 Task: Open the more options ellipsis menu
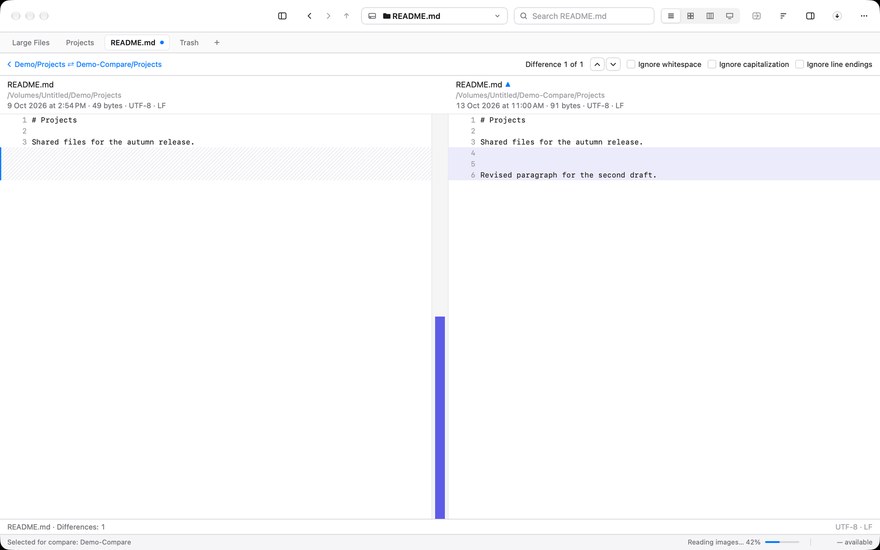(x=864, y=16)
